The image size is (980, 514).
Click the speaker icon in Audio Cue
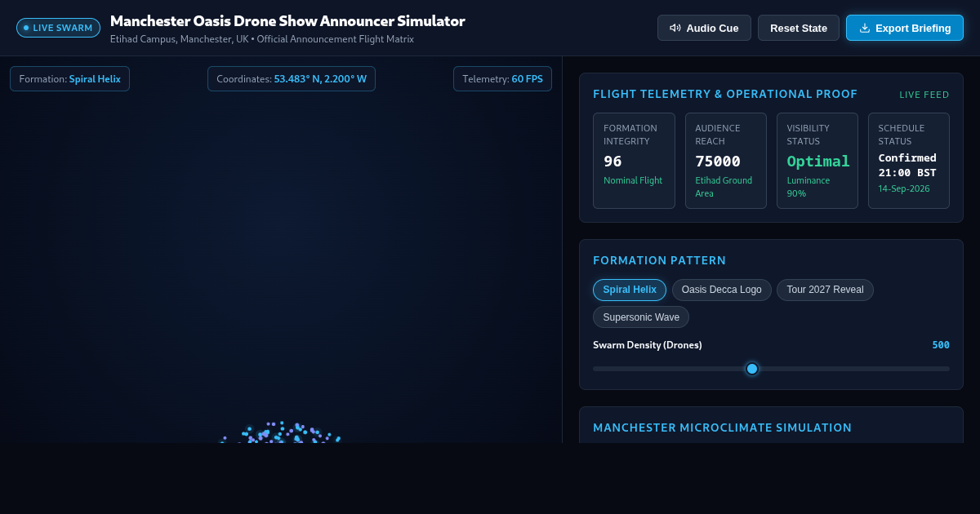pos(675,28)
